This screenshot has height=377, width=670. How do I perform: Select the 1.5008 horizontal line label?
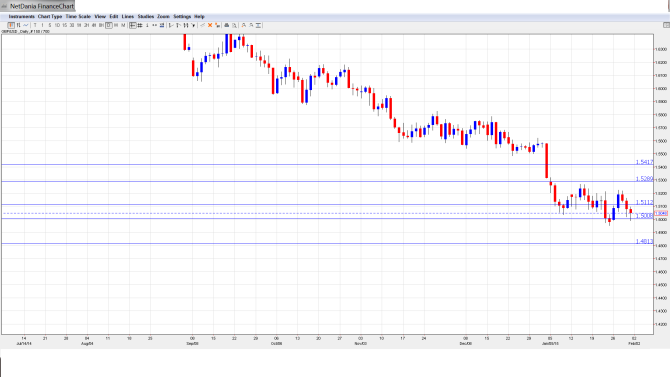(644, 216)
